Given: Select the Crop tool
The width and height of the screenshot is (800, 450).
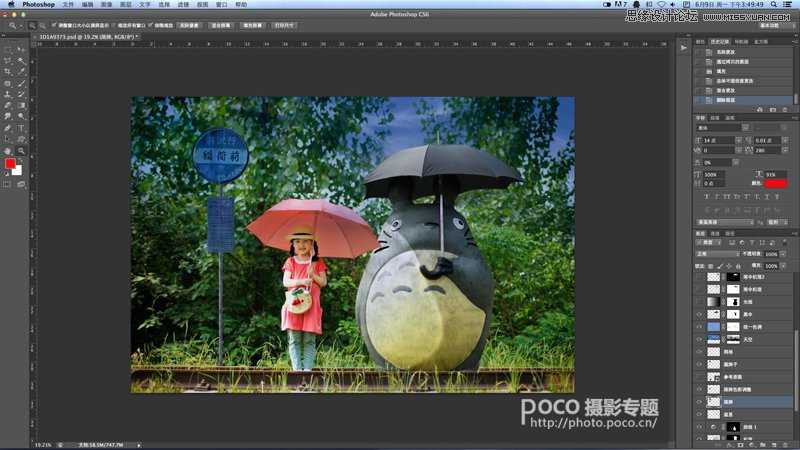Looking at the screenshot, I should [7, 71].
